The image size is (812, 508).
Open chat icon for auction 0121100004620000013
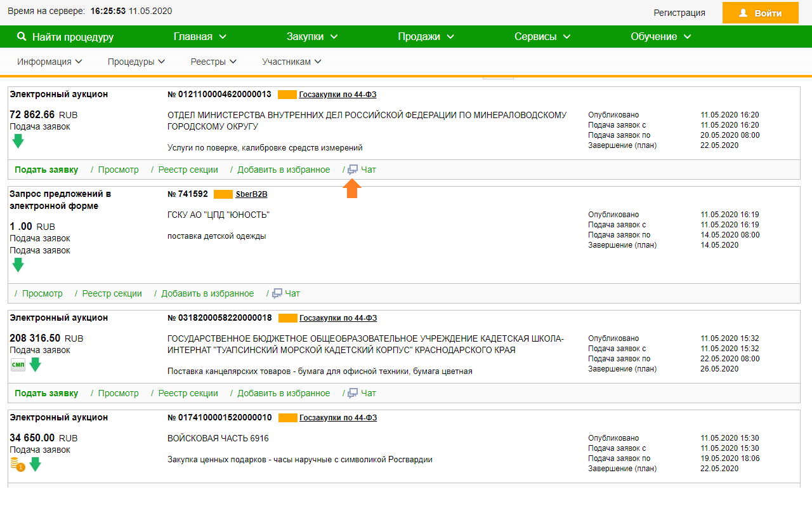[x=353, y=170]
